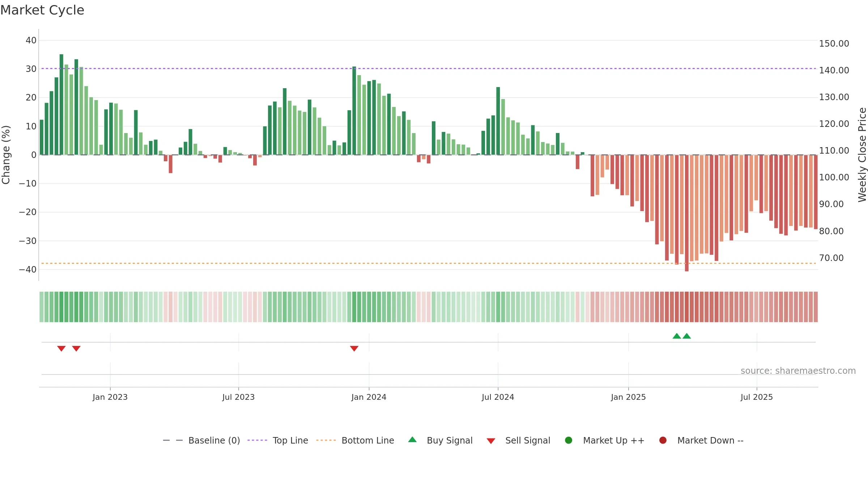This screenshot has height=488, width=868.
Task: Click the Jul 2024 x-axis label
Action: (498, 397)
